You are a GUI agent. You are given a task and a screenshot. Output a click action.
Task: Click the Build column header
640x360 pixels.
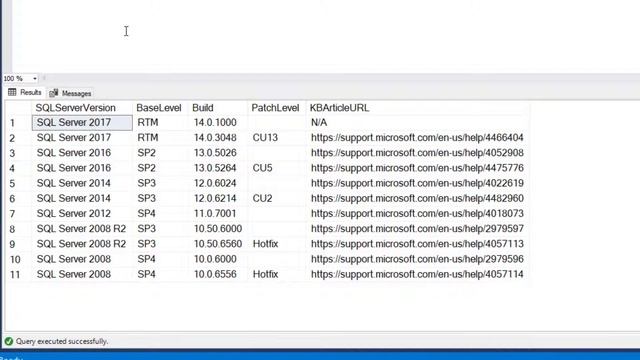pyautogui.click(x=218, y=108)
